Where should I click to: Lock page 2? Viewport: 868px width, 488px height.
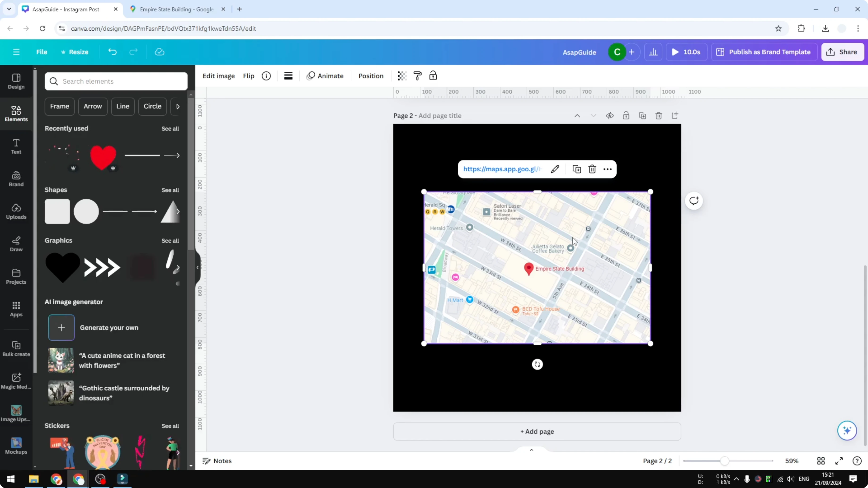click(x=626, y=116)
